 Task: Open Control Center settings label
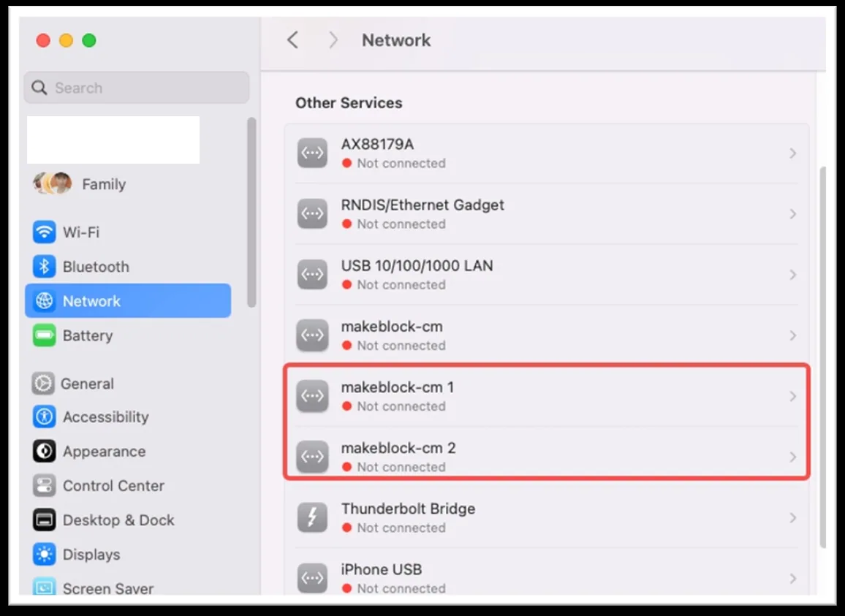[114, 486]
